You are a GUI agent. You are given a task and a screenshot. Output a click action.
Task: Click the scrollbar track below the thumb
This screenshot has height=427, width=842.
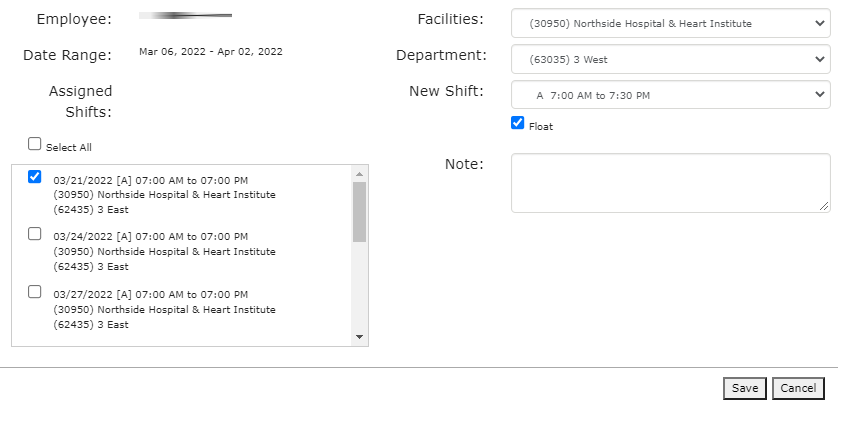click(x=360, y=290)
